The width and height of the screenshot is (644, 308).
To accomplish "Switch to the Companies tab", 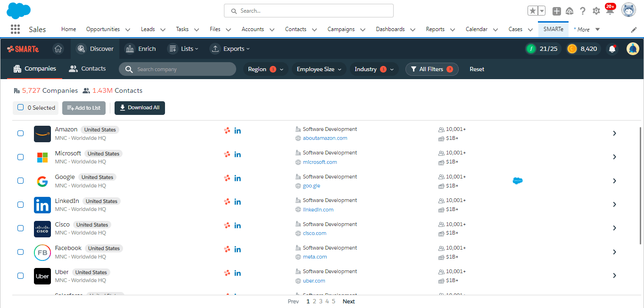I will 35,69.
